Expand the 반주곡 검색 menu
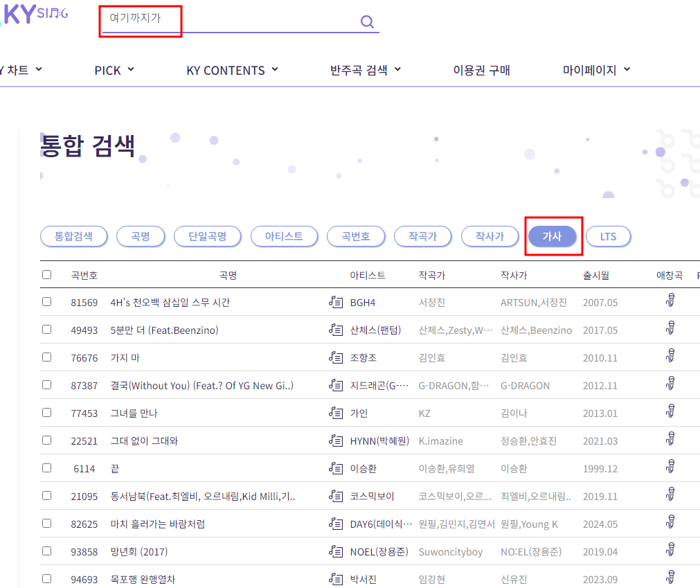 click(364, 69)
